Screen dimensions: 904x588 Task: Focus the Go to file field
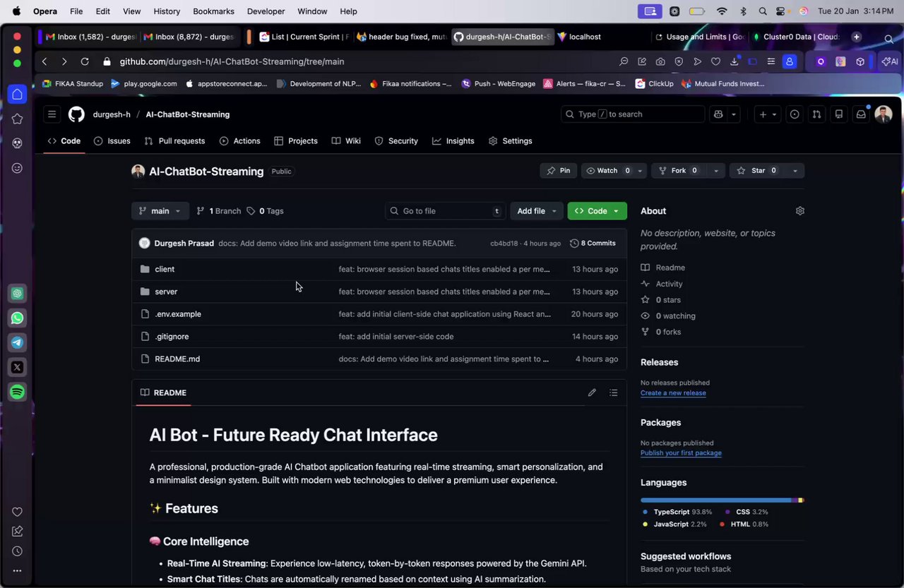pos(446,211)
